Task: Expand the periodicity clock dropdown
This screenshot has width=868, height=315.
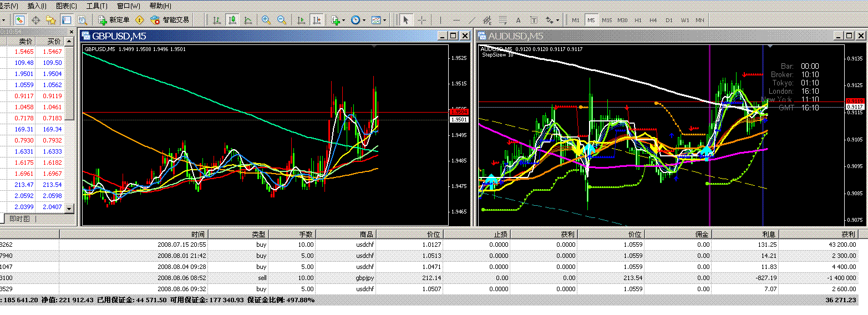Action: pyautogui.click(x=364, y=20)
